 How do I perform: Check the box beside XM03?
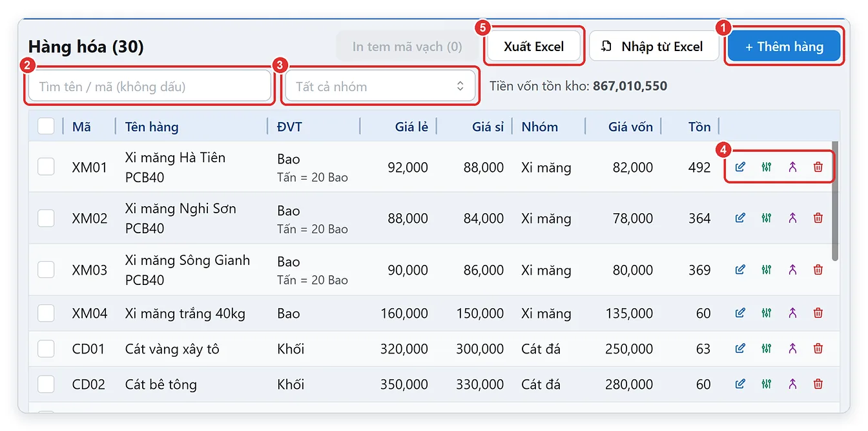(46, 269)
